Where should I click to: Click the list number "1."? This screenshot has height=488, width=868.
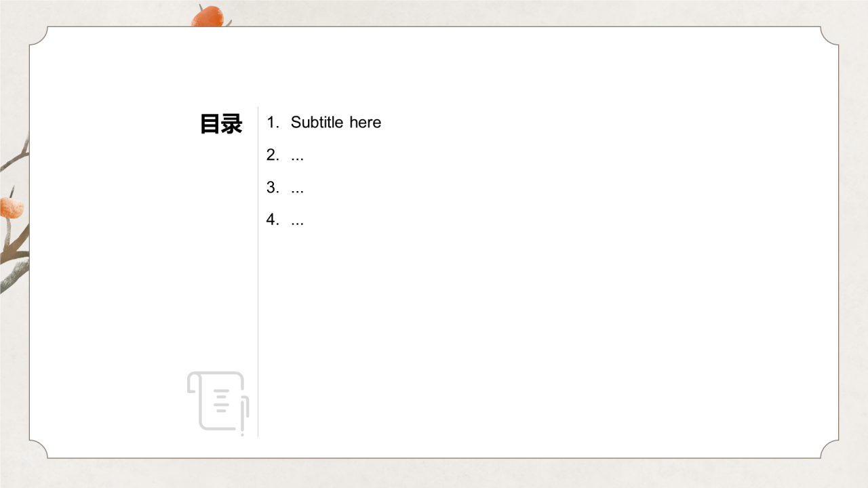(273, 123)
